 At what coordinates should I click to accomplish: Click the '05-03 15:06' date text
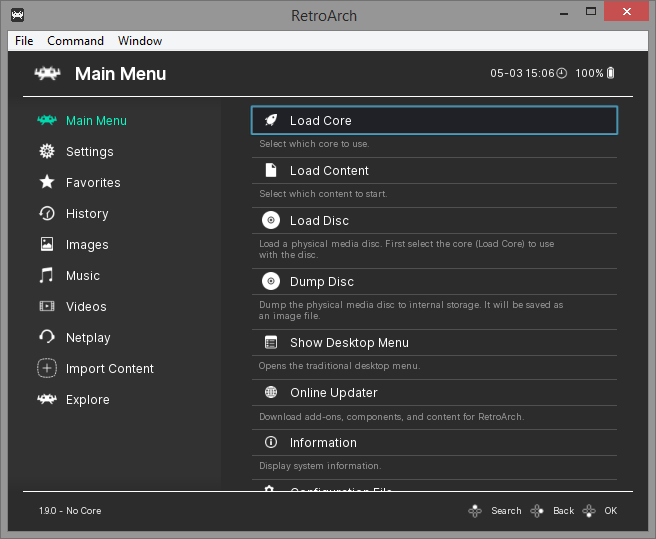click(x=522, y=73)
